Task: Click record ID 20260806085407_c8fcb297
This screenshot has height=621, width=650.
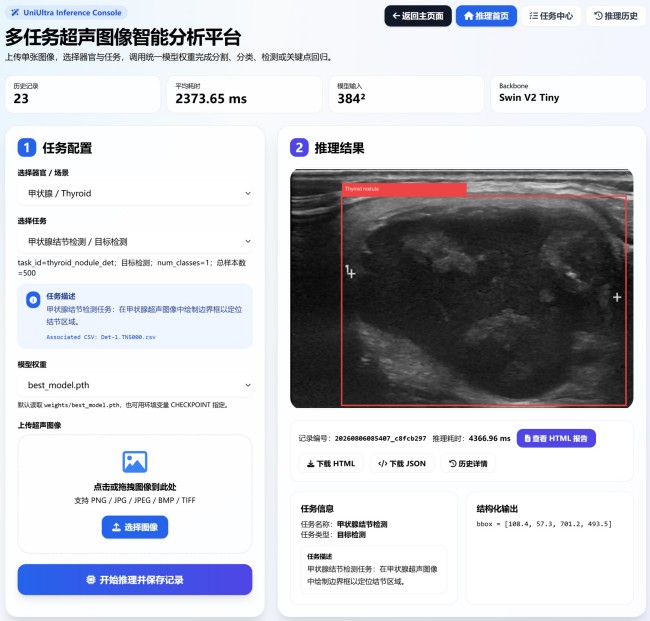Action: click(x=380, y=438)
